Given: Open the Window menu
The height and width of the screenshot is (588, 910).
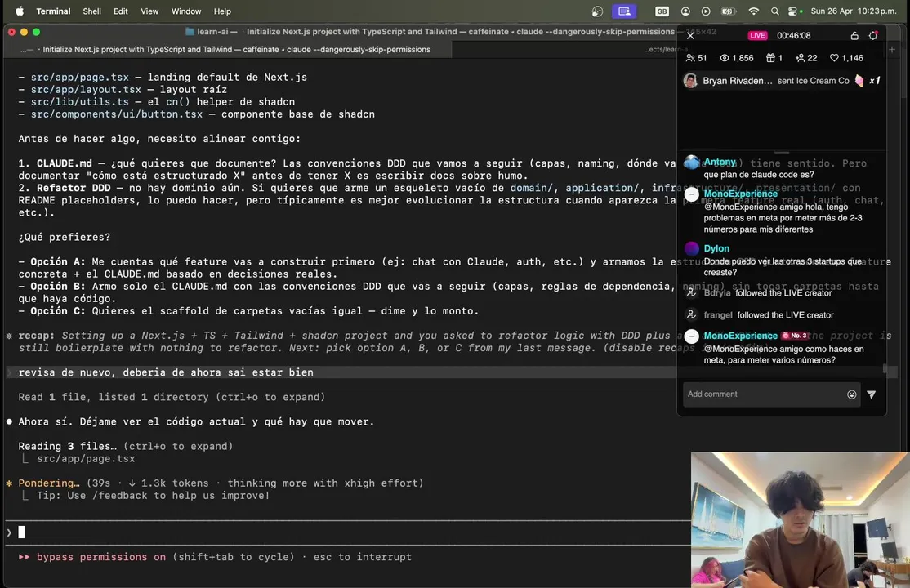Looking at the screenshot, I should 185,11.
